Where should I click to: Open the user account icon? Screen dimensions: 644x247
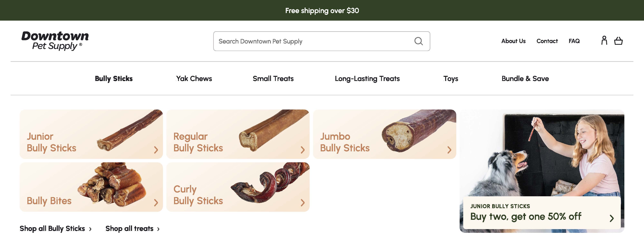click(604, 41)
